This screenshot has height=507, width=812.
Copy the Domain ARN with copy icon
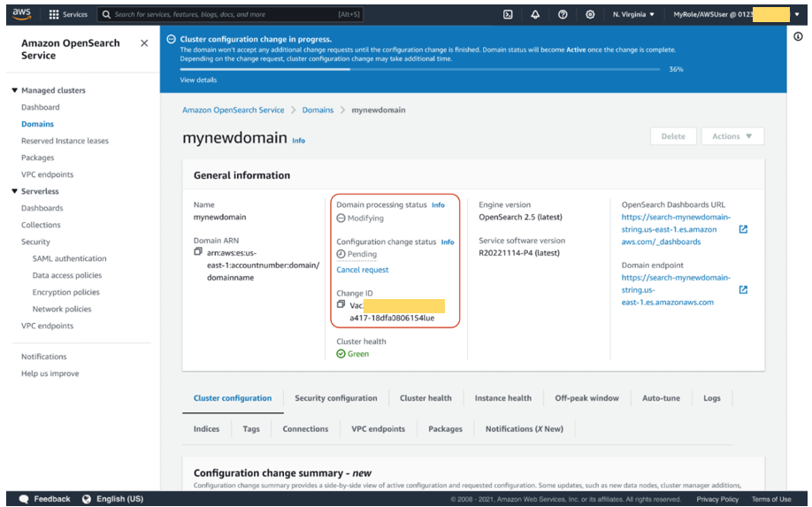tap(198, 251)
